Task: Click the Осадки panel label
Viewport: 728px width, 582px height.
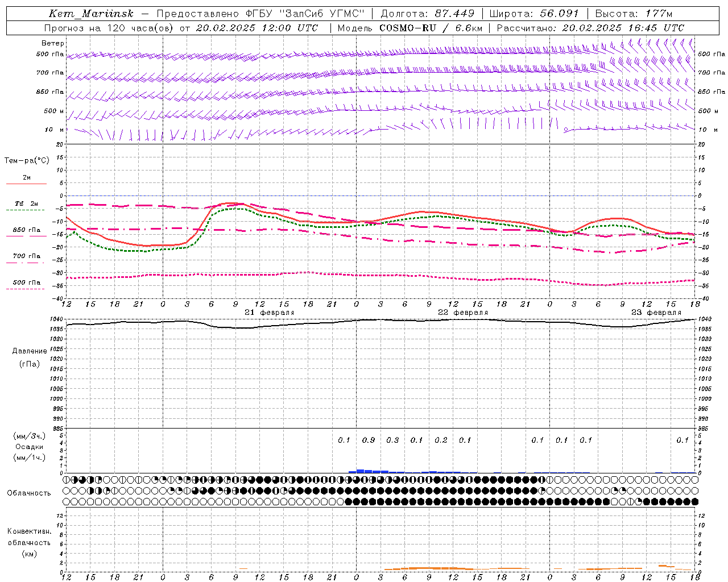Action: tap(30, 447)
